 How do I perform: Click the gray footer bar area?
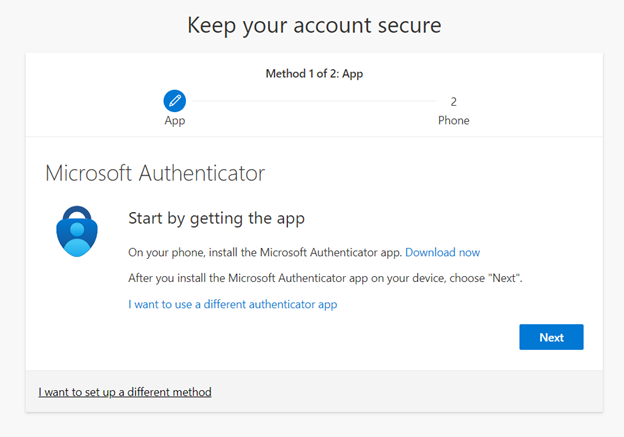(314, 391)
